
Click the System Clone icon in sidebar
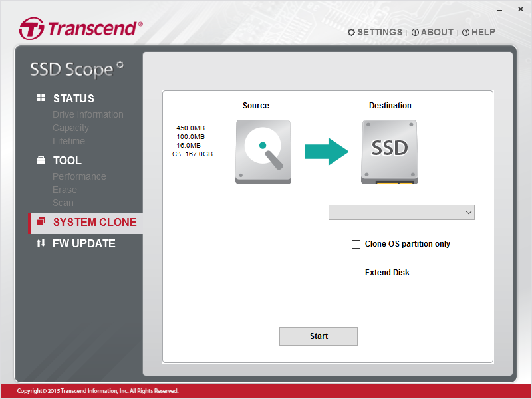coord(41,222)
